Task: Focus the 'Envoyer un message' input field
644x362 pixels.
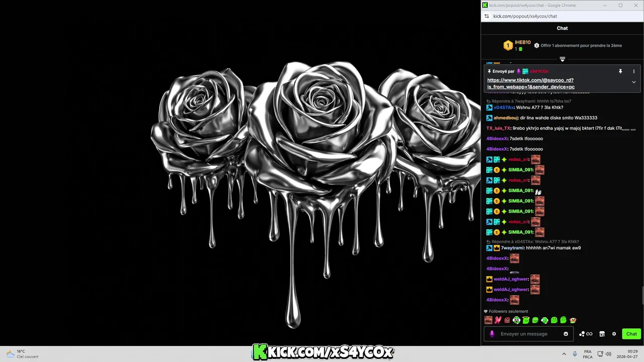Action: point(529,334)
